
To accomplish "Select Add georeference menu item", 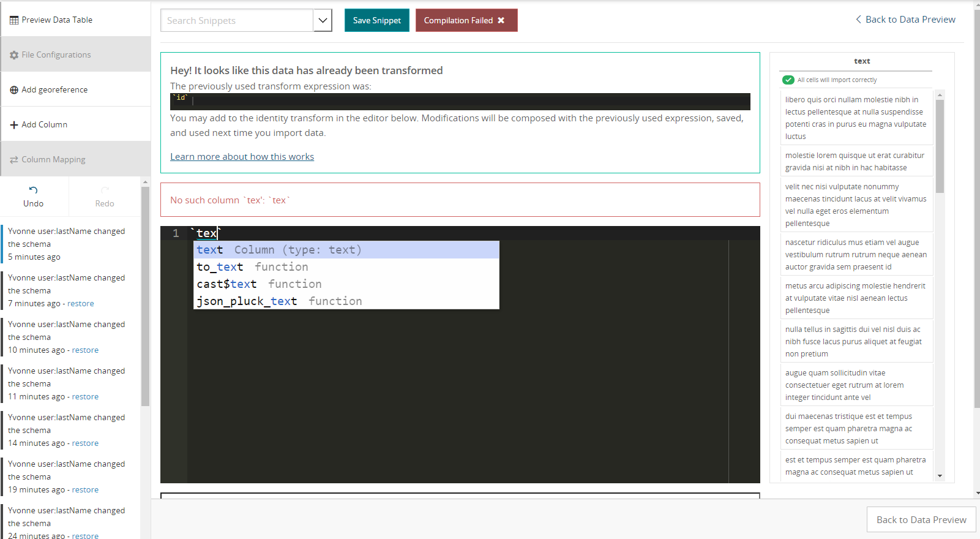I will 76,89.
